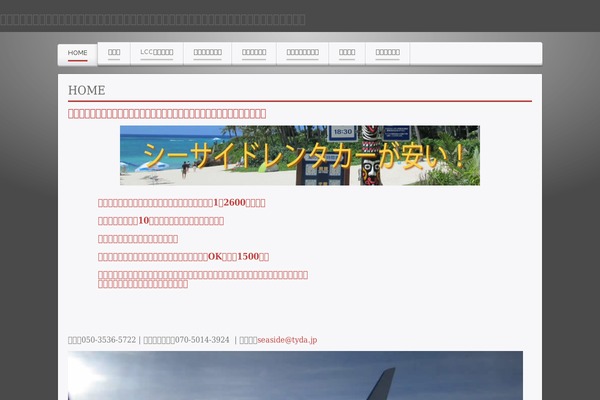Click the HOME page heading
This screenshot has width=600, height=400.
click(86, 90)
